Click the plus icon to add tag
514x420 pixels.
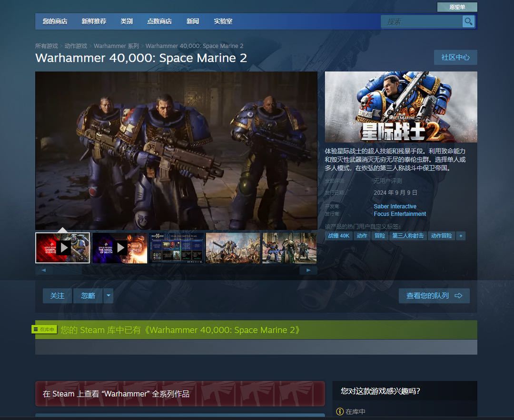point(461,236)
